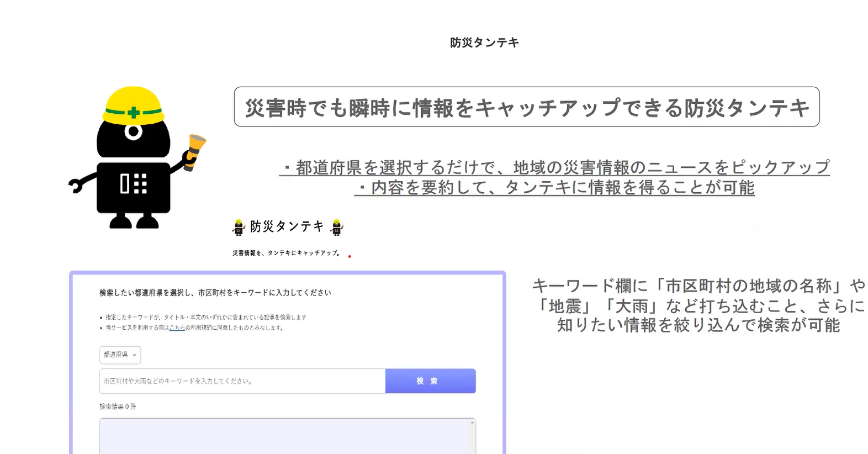Click the small mascot icon left of 防災タンテキ logo

click(x=239, y=227)
